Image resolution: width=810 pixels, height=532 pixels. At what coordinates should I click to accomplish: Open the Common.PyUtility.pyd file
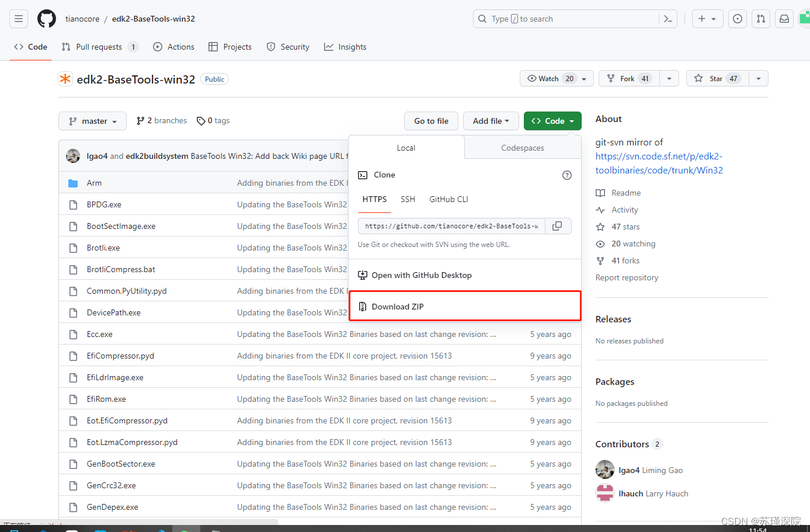click(x=127, y=291)
